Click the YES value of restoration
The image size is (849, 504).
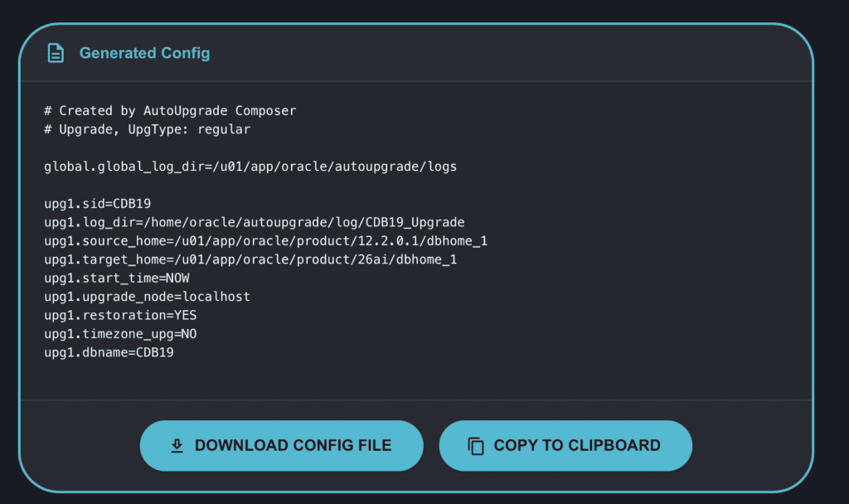pos(185,315)
